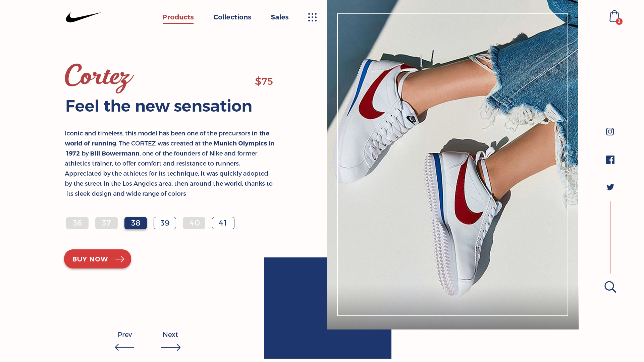This screenshot has width=644, height=362.
Task: Click the magnifying glass search icon
Action: pos(610,287)
